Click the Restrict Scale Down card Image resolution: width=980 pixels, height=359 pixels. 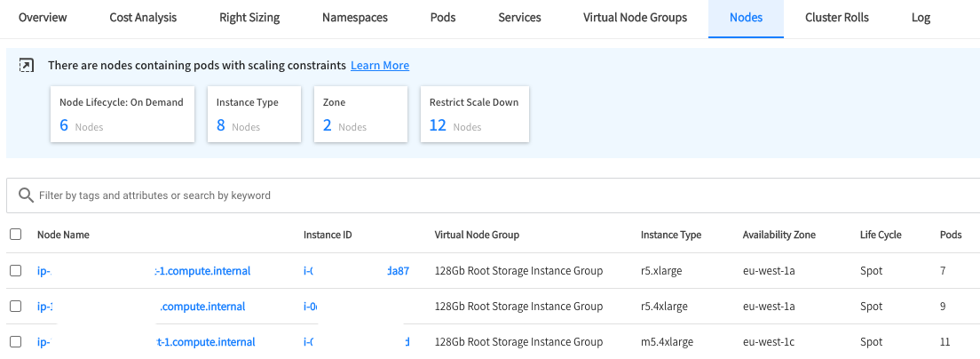click(x=473, y=115)
